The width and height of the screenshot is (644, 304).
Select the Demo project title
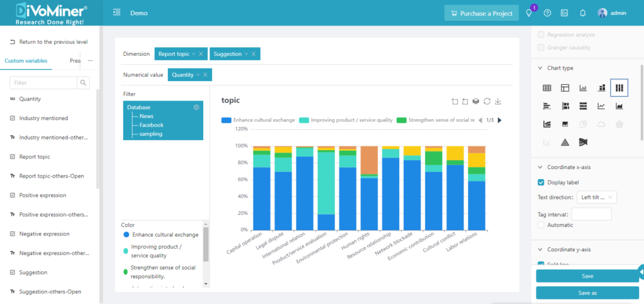pyautogui.click(x=139, y=13)
